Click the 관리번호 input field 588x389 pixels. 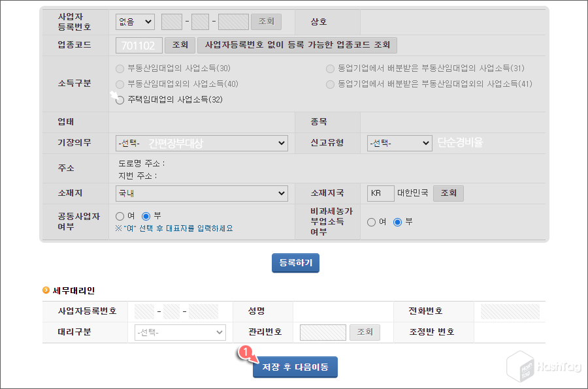323,332
